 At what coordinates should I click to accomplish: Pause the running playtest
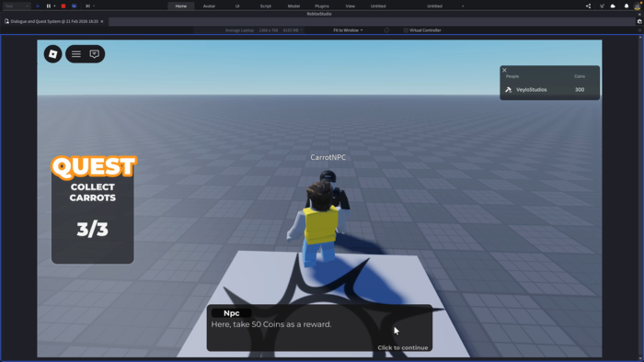[x=49, y=6]
